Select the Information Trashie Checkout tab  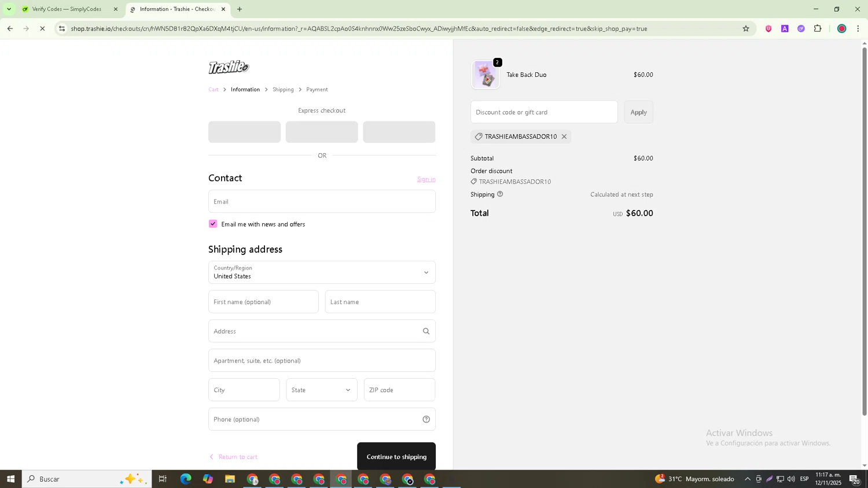[177, 9]
